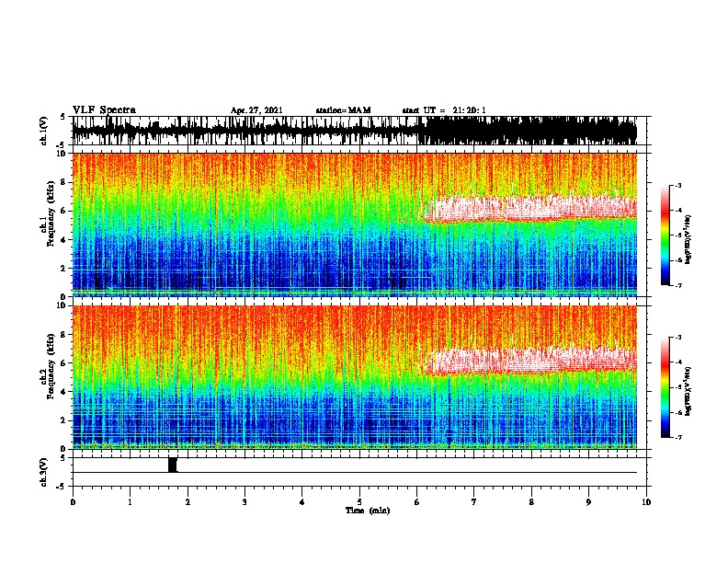The image size is (728, 563).
Task: Click time axis tick label "3"
Action: pos(245,501)
